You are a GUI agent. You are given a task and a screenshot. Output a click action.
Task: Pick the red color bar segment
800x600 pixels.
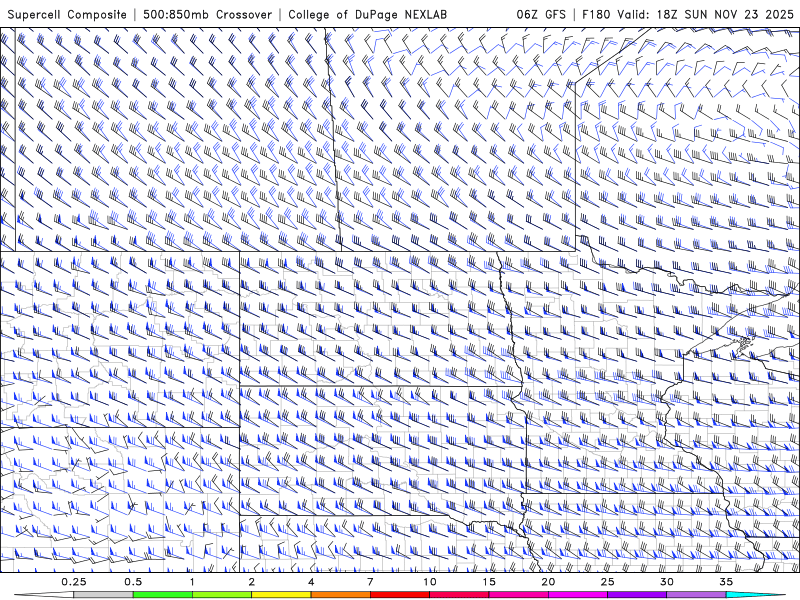[399, 595]
